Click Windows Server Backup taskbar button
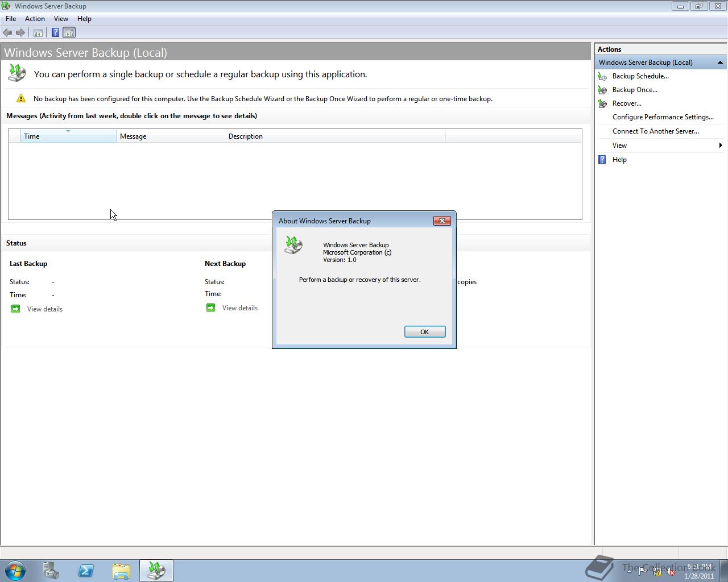 tap(156, 571)
